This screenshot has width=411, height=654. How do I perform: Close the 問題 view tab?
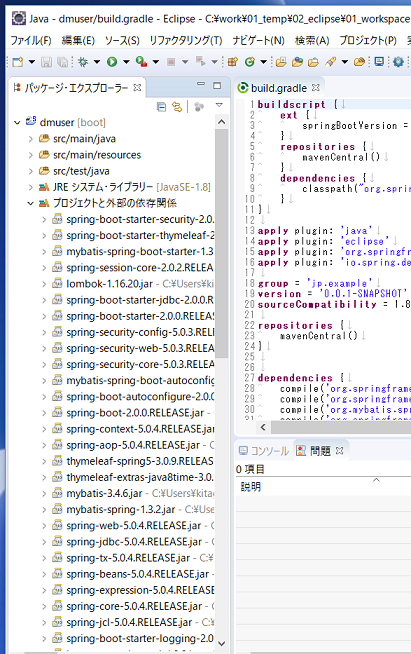point(340,451)
